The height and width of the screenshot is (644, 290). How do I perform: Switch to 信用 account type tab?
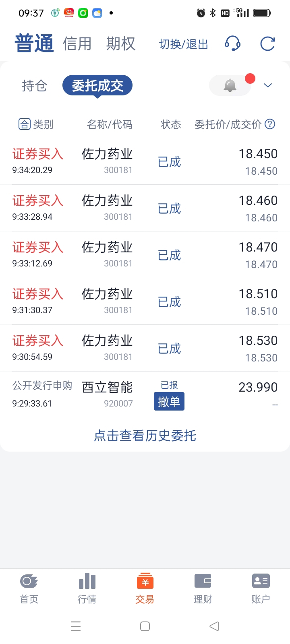(x=77, y=43)
